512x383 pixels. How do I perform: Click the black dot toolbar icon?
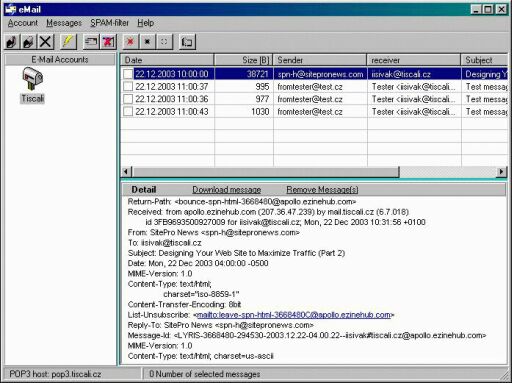[x=147, y=42]
